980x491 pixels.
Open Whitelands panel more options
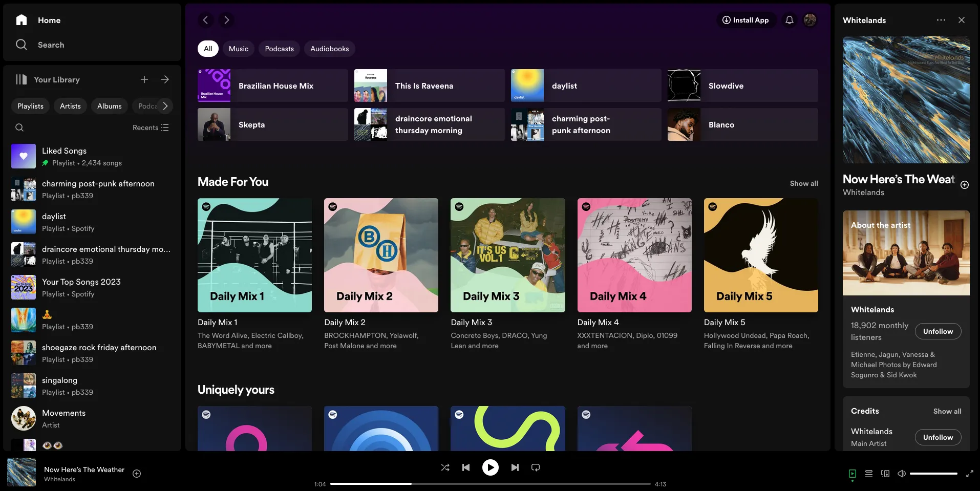941,20
